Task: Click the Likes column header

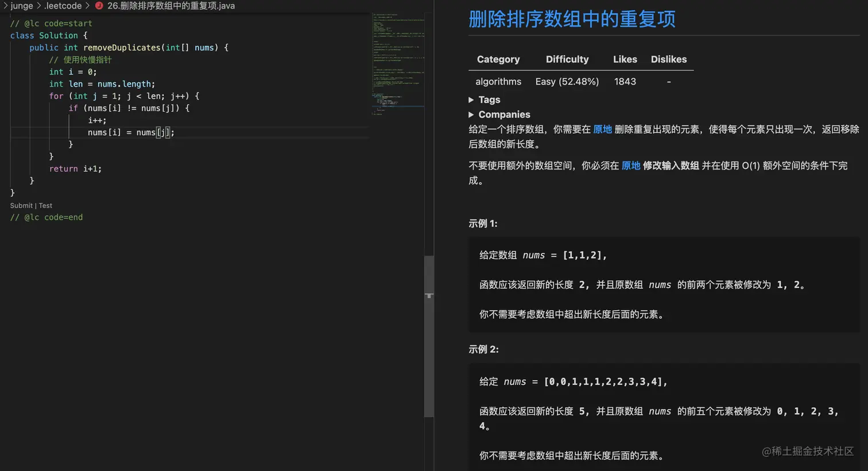Action: (625, 59)
